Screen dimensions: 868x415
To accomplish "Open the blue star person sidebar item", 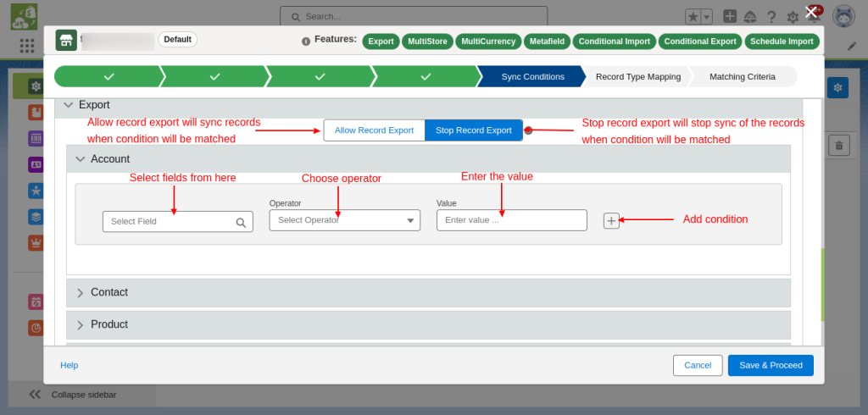I will (36, 191).
